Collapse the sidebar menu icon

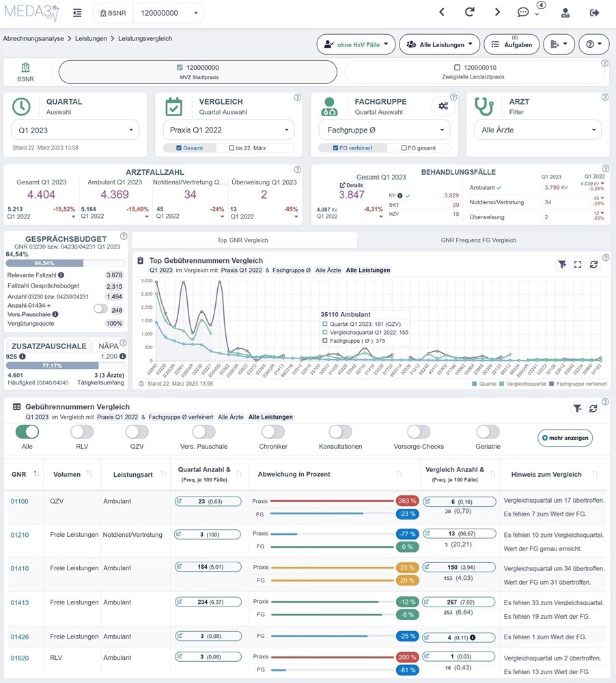click(x=77, y=13)
